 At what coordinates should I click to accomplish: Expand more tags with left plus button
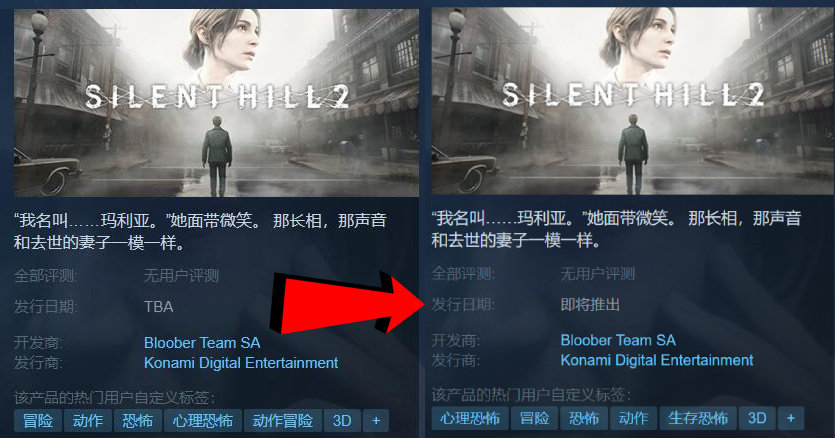376,420
